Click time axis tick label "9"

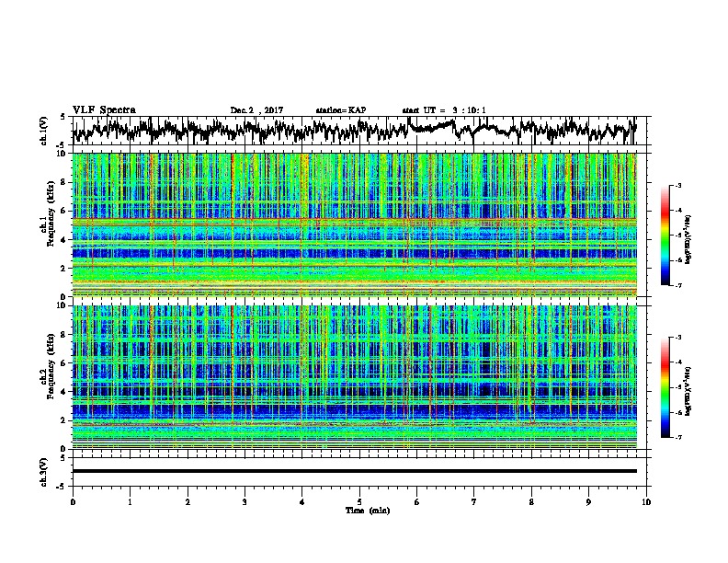pyautogui.click(x=588, y=502)
